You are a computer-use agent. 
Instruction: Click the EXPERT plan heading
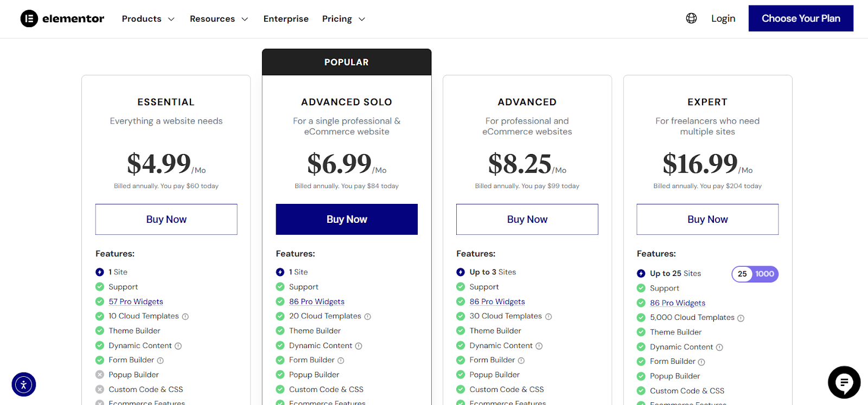[x=707, y=102]
